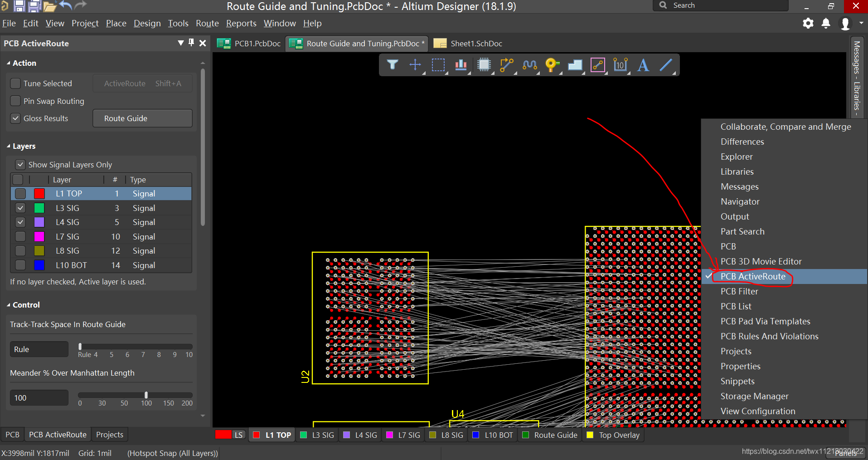
Task: Open the align objects tool
Action: tap(461, 65)
